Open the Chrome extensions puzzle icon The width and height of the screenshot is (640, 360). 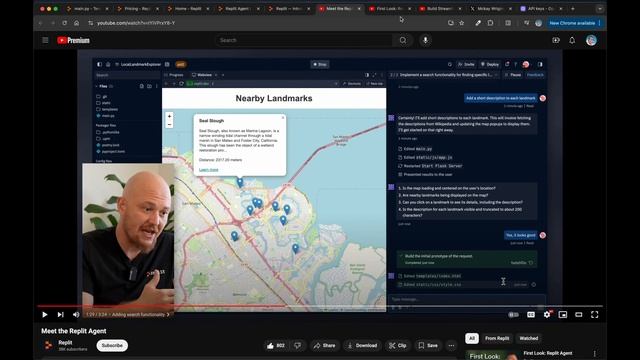point(490,23)
